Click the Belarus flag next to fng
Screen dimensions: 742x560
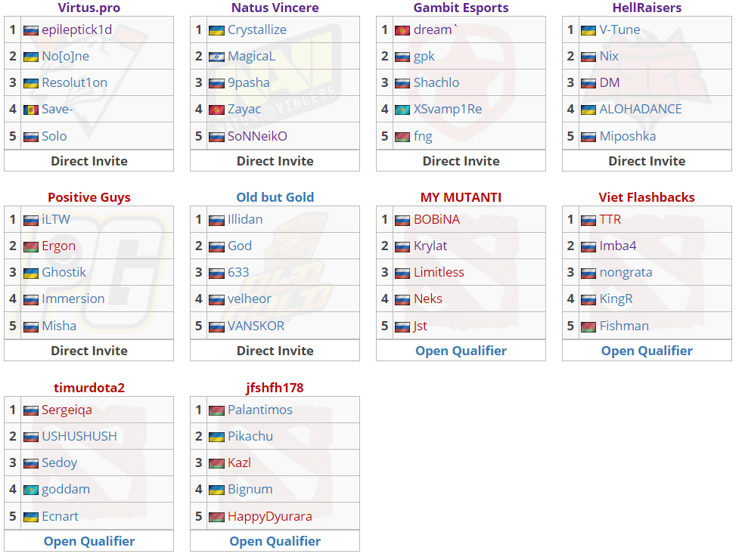tap(402, 137)
